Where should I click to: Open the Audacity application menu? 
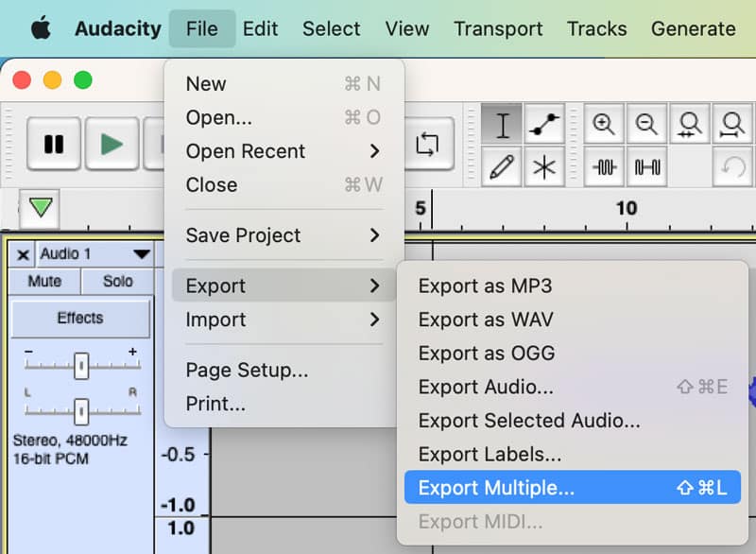118,28
